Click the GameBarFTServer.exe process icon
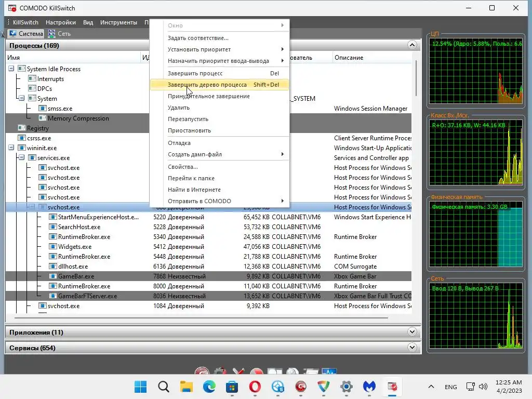Viewport: 532px width, 399px height. coord(53,296)
